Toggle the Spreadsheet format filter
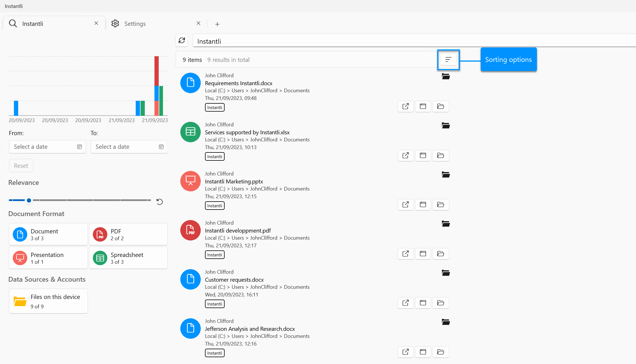This screenshot has height=364, width=636. (128, 258)
